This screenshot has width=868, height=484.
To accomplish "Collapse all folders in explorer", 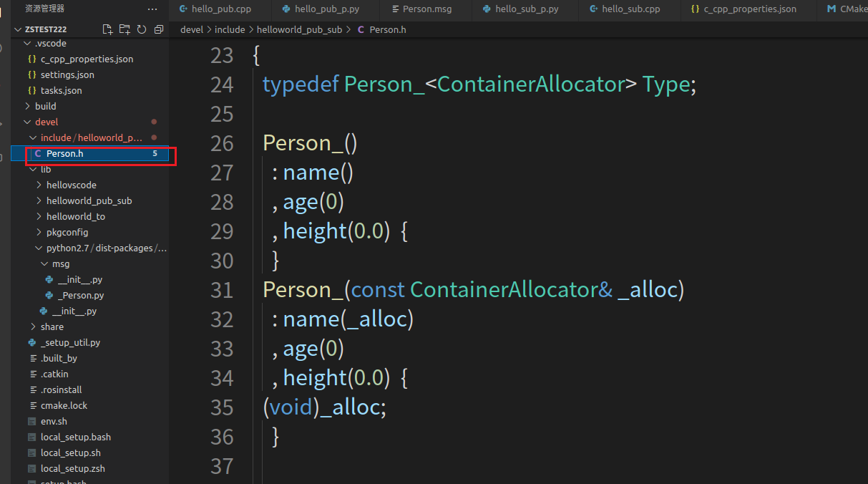I will (x=159, y=29).
